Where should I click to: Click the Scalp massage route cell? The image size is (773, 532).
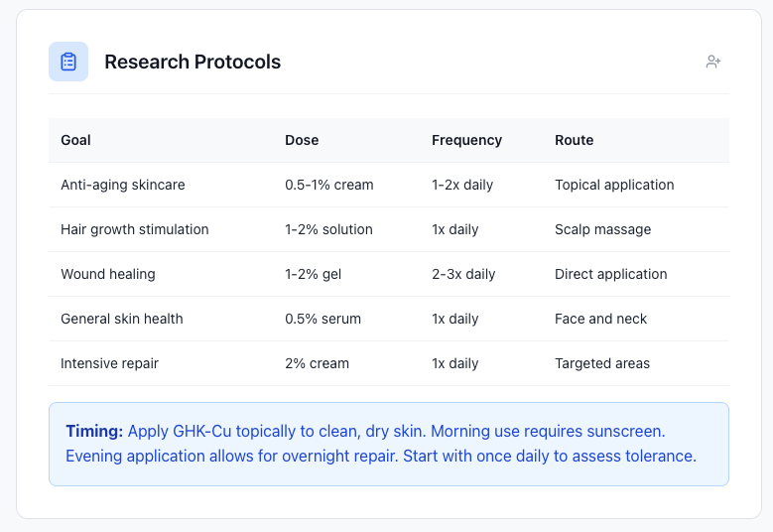602,229
